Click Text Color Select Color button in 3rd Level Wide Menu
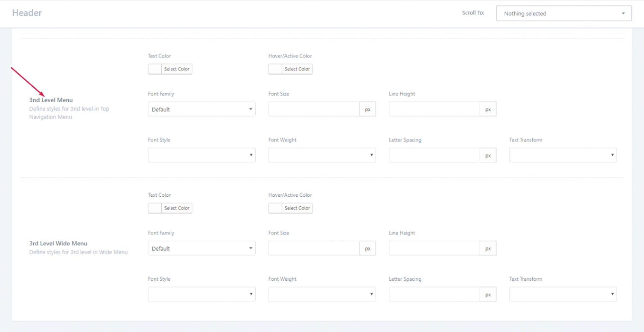Screen dimensions: 644x332 point(177,208)
